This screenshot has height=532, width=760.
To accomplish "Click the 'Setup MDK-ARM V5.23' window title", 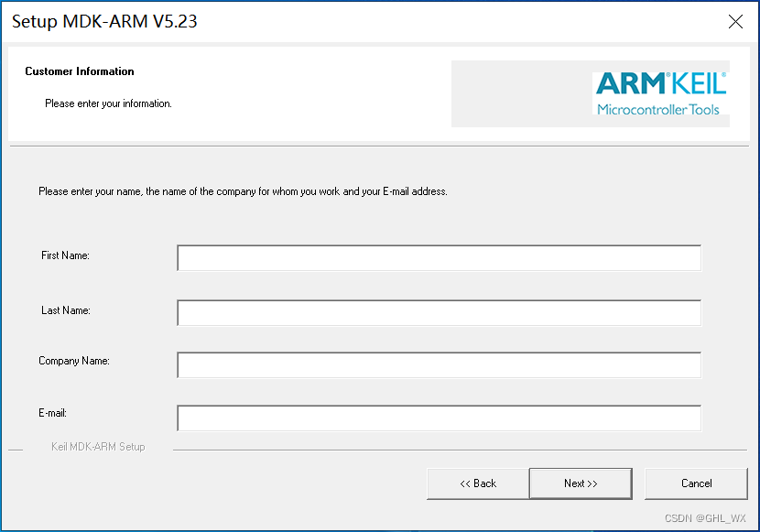I will point(104,21).
